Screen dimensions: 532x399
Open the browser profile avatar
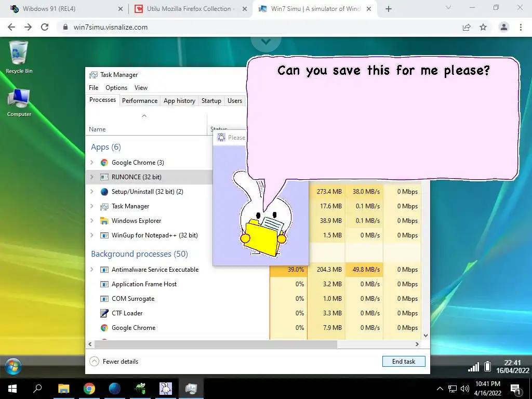[x=504, y=27]
